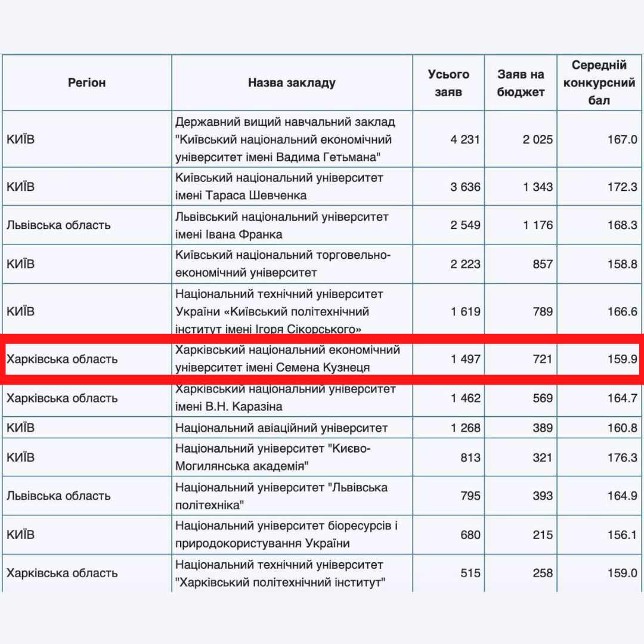
Task: Click "Київський національний університет імені Тараса Шевченка"
Action: (x=279, y=187)
